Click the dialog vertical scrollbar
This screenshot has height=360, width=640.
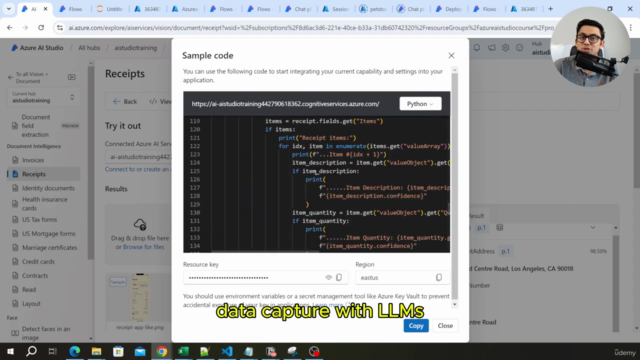[x=455, y=186]
